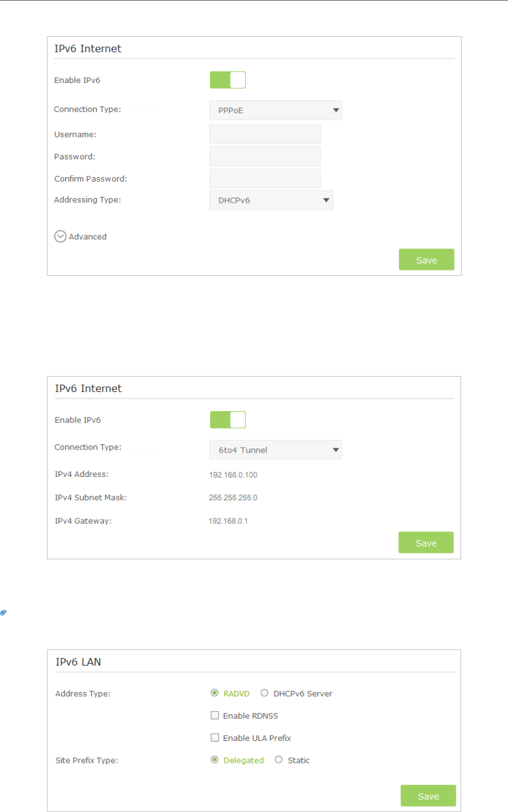Image resolution: width=508 pixels, height=812 pixels.
Task: Toggle Enable IPv6 switch in PPPoE panel
Action: (x=227, y=79)
